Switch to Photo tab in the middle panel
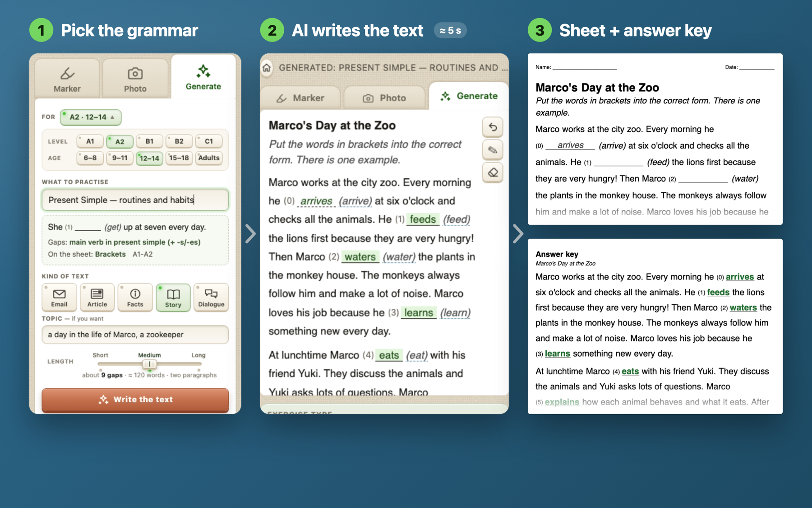This screenshot has height=508, width=812. click(385, 98)
